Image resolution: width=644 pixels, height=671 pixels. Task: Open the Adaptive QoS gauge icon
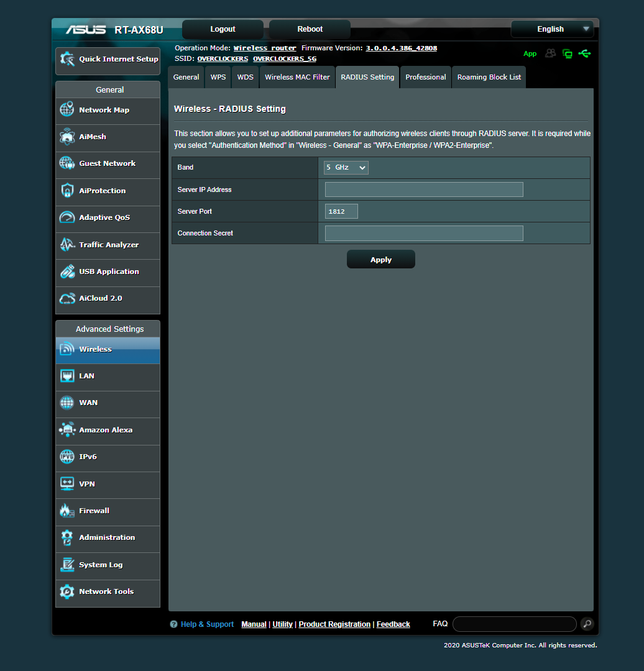67,217
